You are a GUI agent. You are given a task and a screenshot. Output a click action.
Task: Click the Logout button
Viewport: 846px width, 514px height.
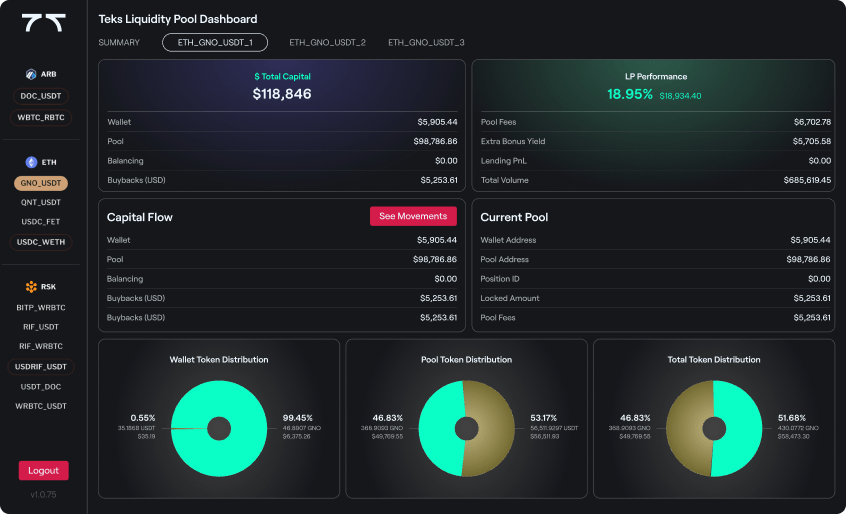click(x=43, y=470)
